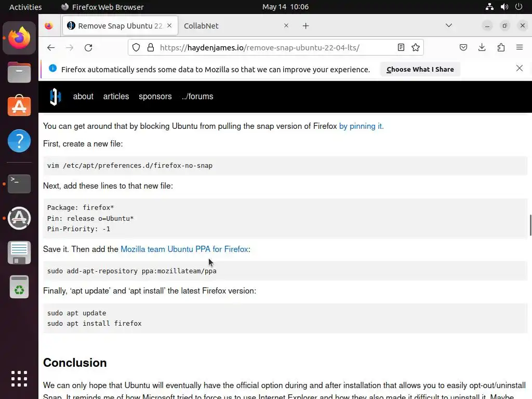532x399 pixels.
Task: Open the system power menu
Action: click(518, 7)
